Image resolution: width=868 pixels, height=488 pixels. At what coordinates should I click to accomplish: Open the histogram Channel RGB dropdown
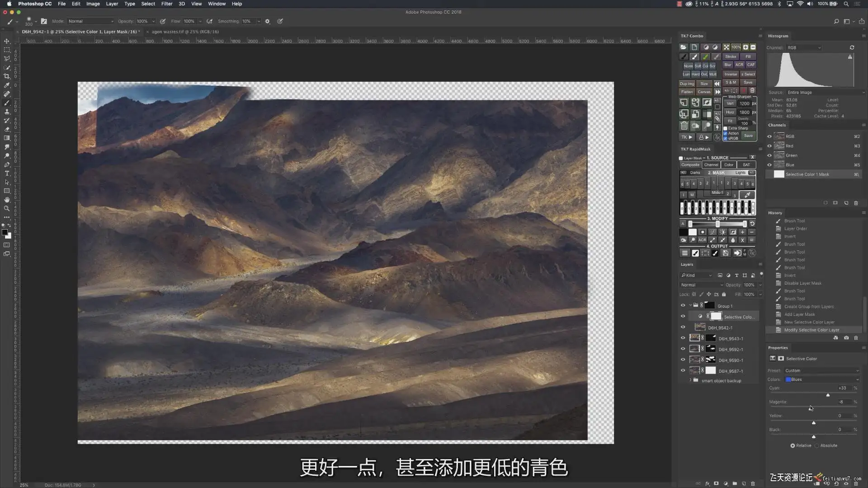coord(804,47)
